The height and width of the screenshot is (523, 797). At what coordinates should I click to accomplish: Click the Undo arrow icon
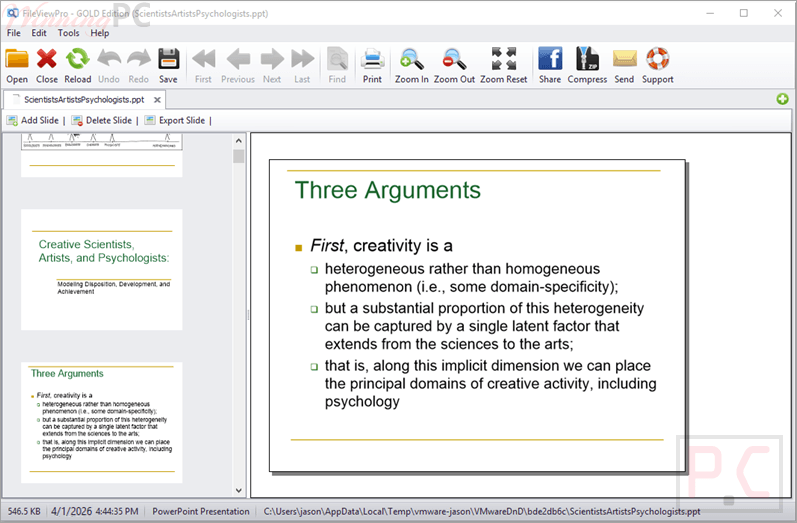pos(109,59)
